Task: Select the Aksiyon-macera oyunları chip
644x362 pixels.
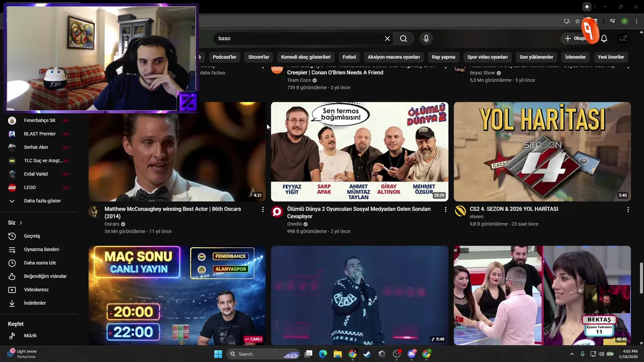Action: (394, 57)
